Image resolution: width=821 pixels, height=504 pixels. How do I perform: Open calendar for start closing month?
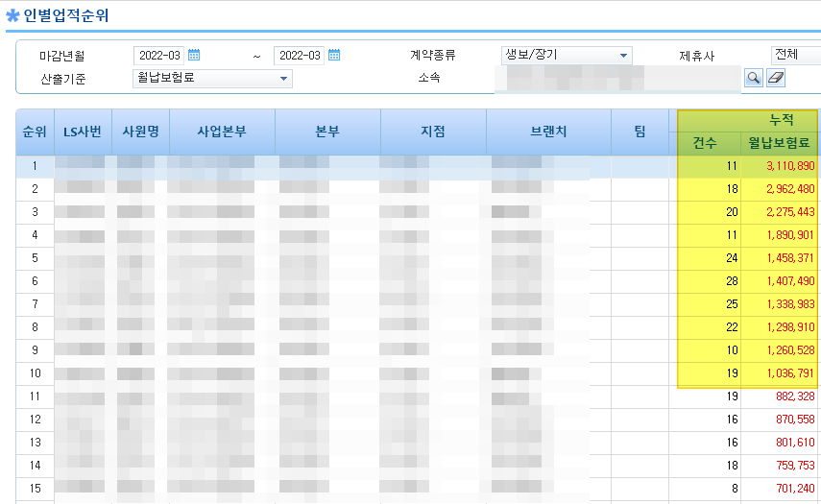pyautogui.click(x=194, y=55)
